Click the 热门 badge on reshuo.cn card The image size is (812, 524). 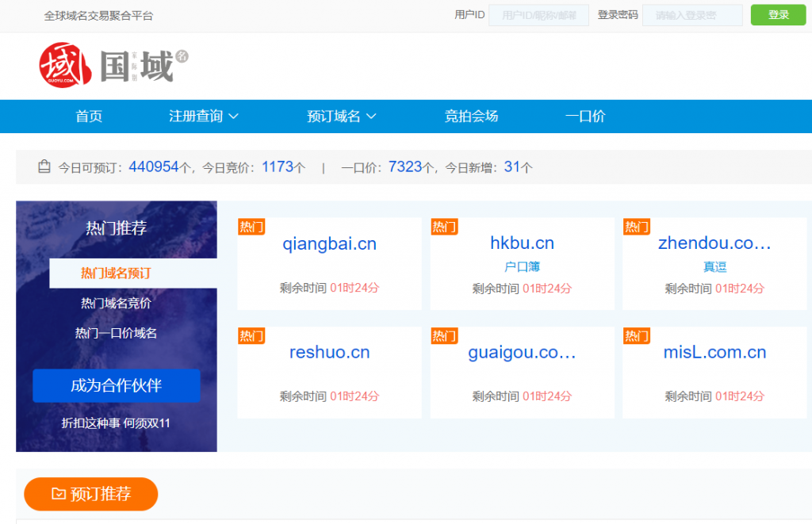(251, 336)
